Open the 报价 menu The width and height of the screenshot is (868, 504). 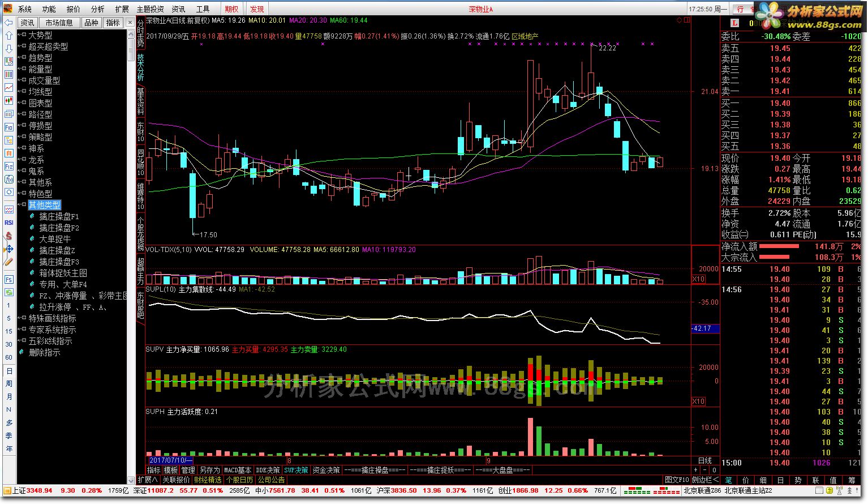(74, 9)
